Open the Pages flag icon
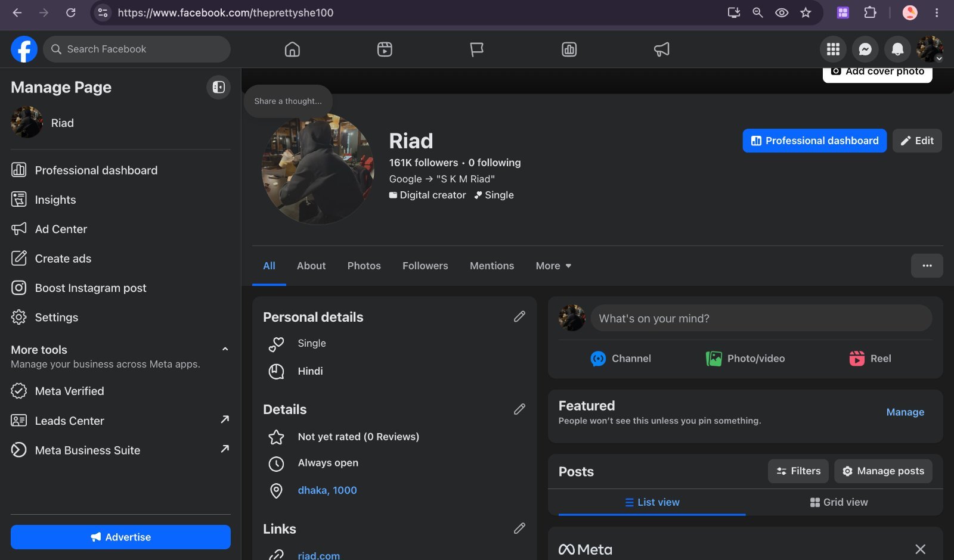This screenshot has height=560, width=954. pyautogui.click(x=476, y=49)
